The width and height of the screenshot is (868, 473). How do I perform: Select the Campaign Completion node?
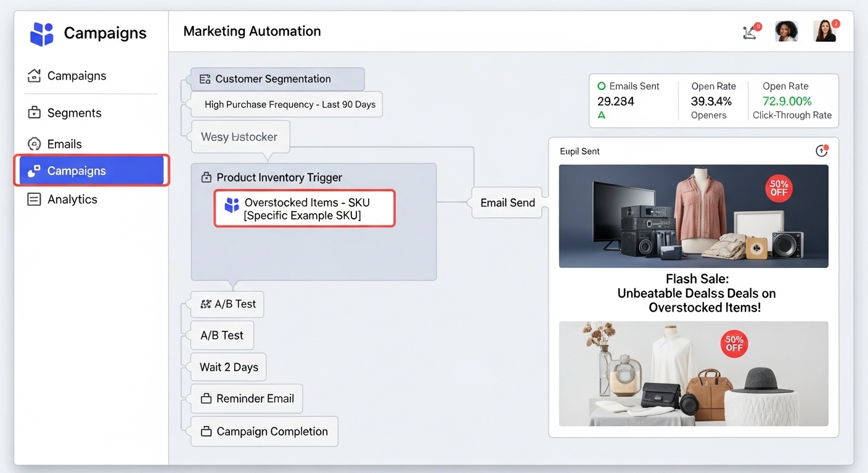pos(264,432)
